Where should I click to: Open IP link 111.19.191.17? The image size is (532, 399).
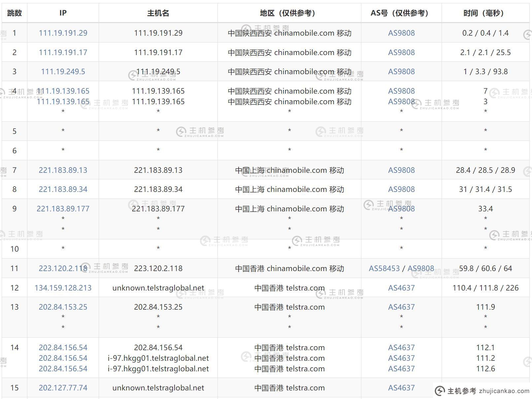pyautogui.click(x=63, y=52)
